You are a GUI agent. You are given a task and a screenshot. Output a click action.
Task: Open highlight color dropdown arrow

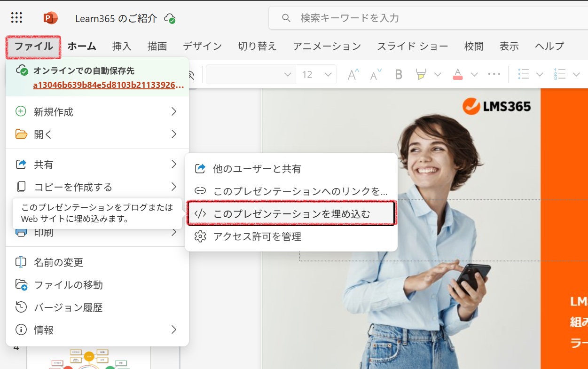pyautogui.click(x=438, y=74)
